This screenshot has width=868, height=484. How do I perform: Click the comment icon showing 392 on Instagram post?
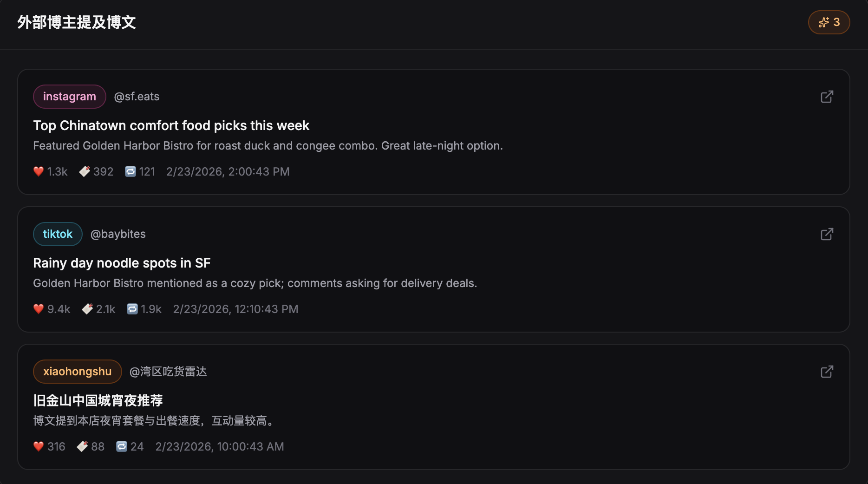point(85,171)
